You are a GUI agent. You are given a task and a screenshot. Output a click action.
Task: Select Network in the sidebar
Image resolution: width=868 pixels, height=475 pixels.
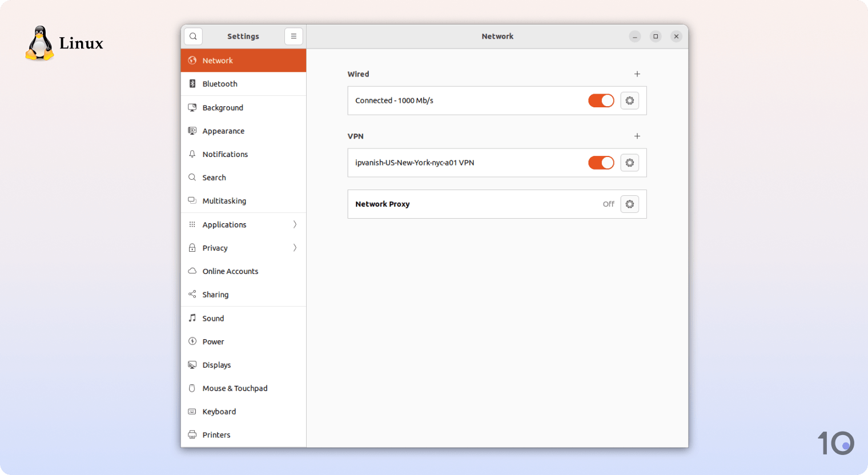(x=244, y=61)
